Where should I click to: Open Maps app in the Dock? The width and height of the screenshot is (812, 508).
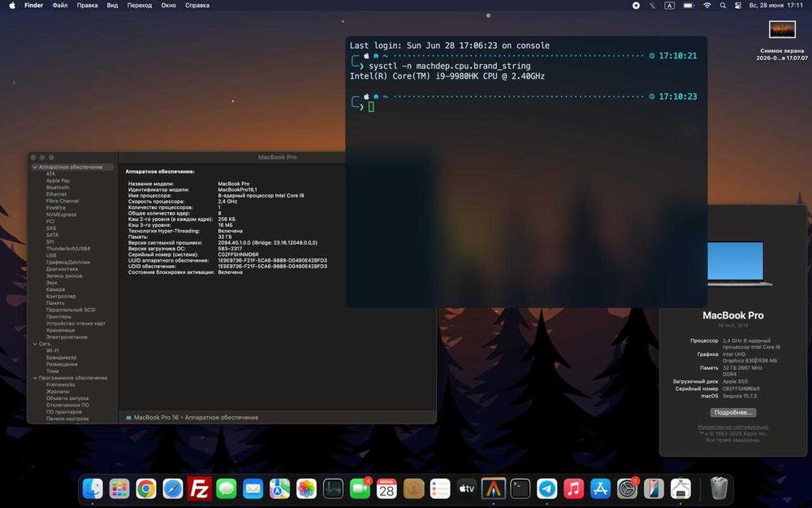pyautogui.click(x=279, y=488)
